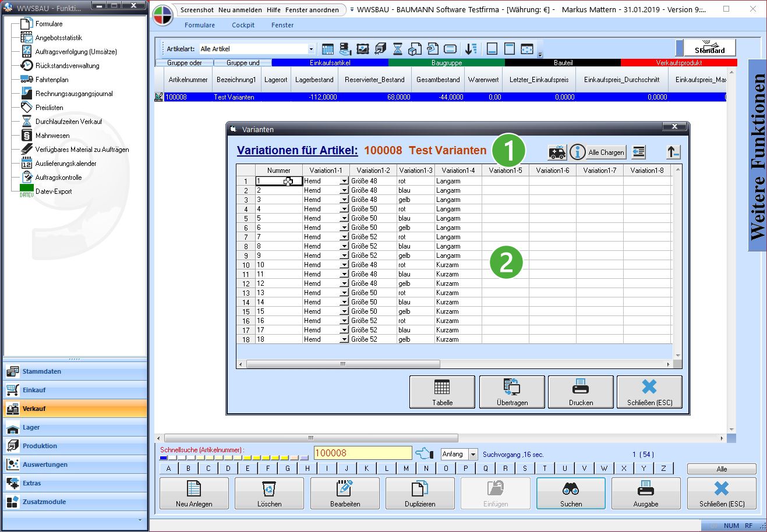Viewport: 767px width, 532px height.
Task: Click the Alle Chargen button
Action: [606, 152]
